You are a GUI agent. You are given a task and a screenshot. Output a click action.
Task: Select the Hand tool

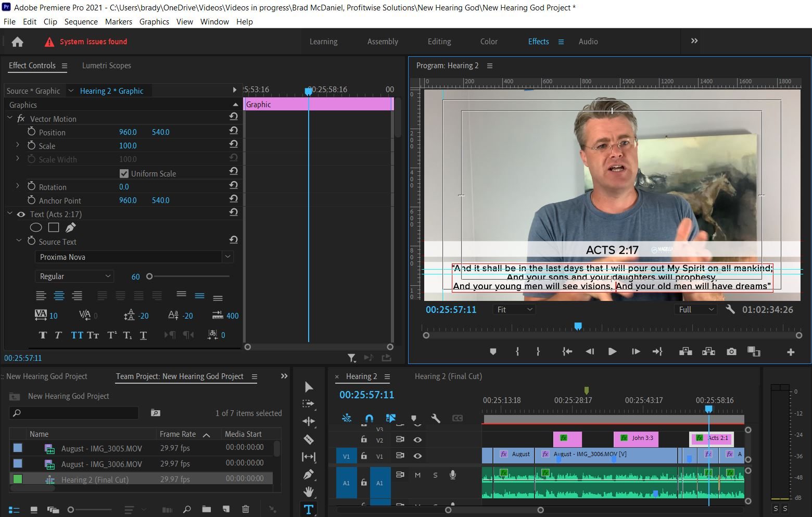pos(309,491)
